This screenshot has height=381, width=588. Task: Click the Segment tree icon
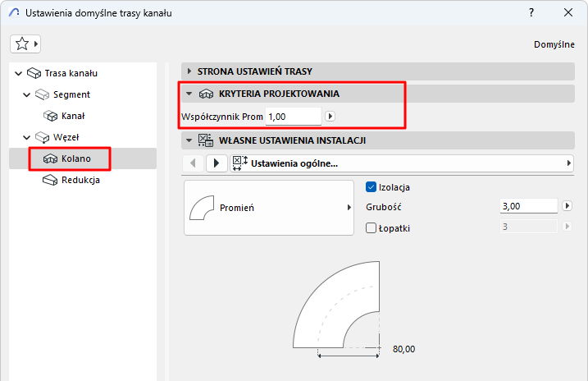pos(42,94)
